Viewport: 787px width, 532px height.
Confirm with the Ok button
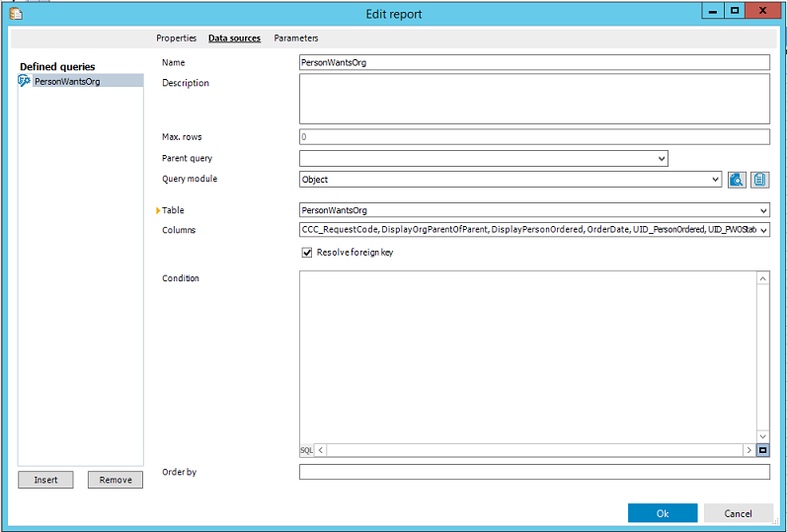[x=663, y=513]
